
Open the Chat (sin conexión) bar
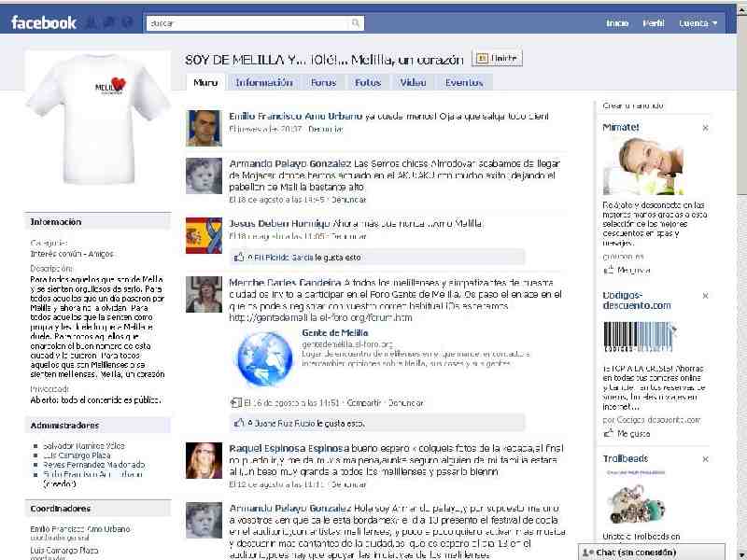coord(651,553)
